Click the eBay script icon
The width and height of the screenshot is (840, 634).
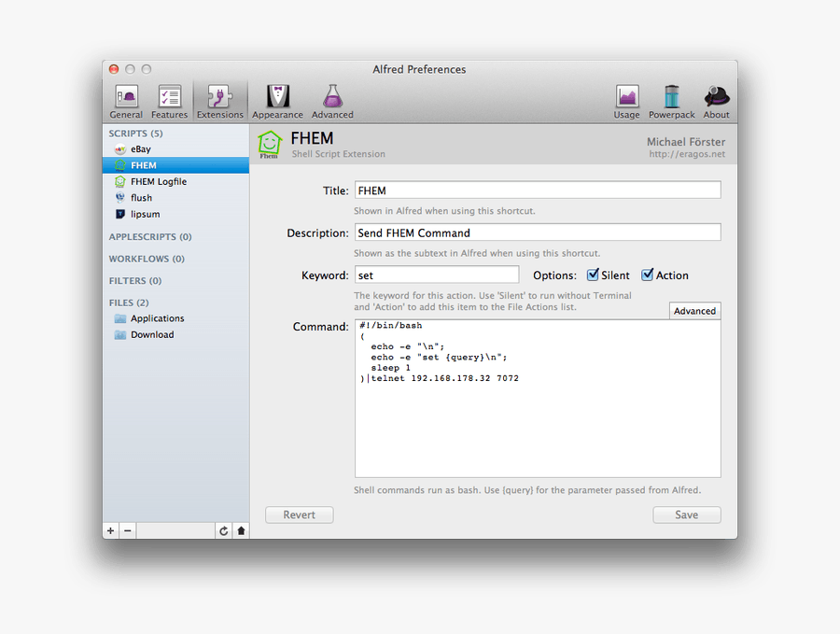coord(120,149)
